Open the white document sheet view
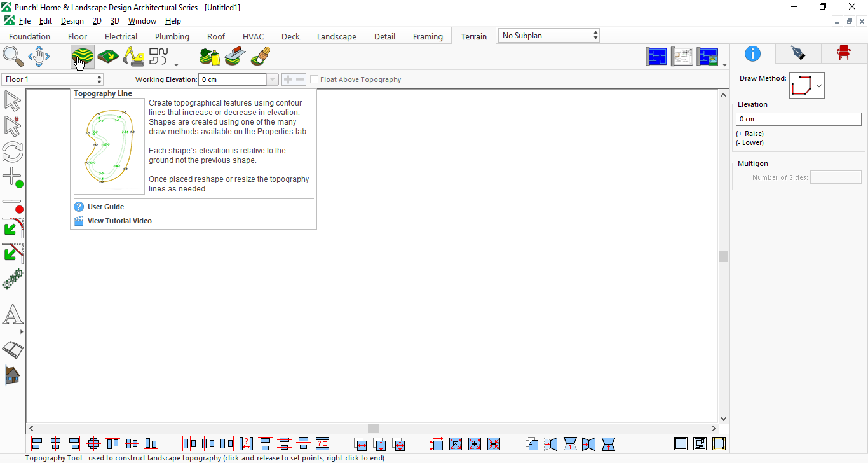The width and height of the screenshot is (868, 463). [682, 57]
